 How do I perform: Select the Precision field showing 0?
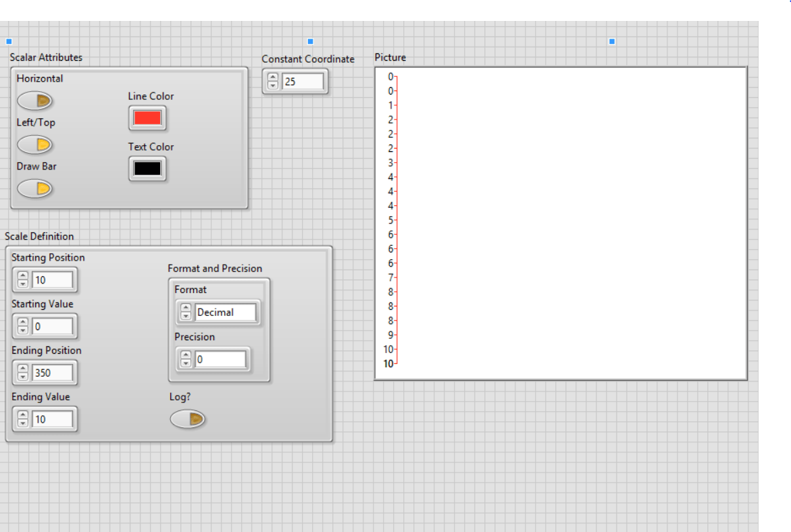(220, 359)
